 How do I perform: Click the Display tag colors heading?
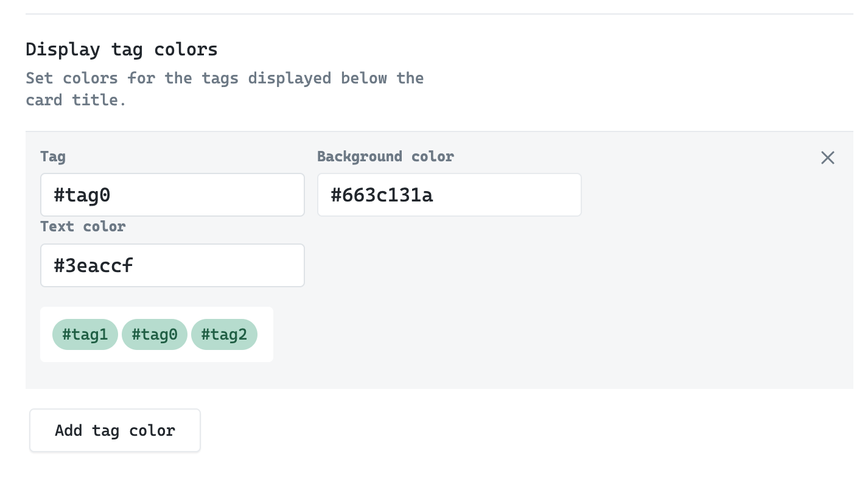(122, 49)
